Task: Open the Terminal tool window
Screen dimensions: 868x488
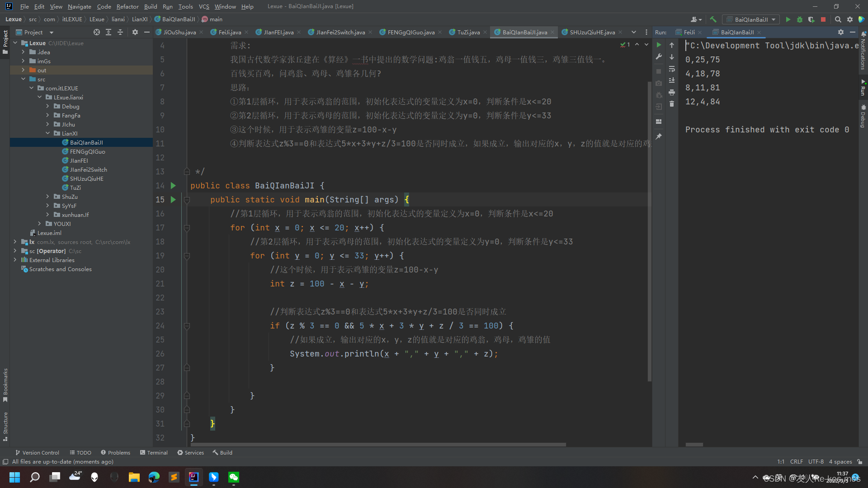Action: (x=154, y=452)
